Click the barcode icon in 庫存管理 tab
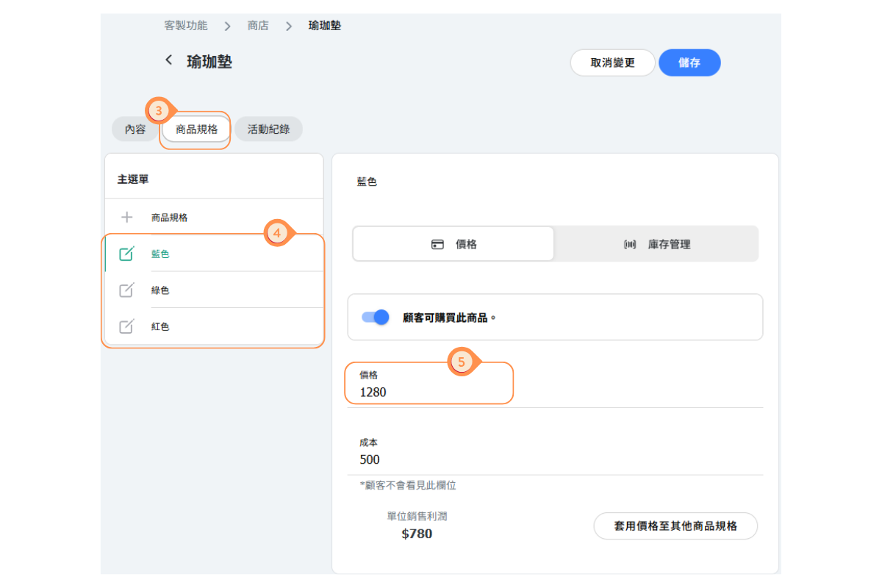This screenshot has height=588, width=882. point(630,245)
